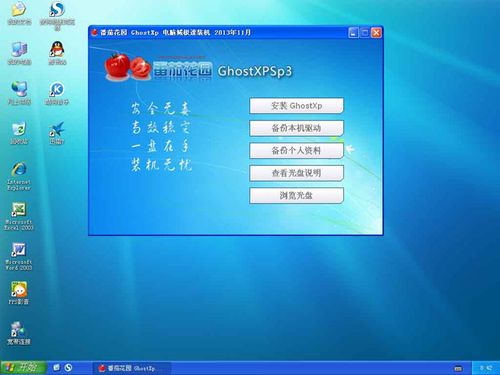Open the PPS影音 player shortcut
Viewport: 500px width, 375px height.
pos(19,290)
